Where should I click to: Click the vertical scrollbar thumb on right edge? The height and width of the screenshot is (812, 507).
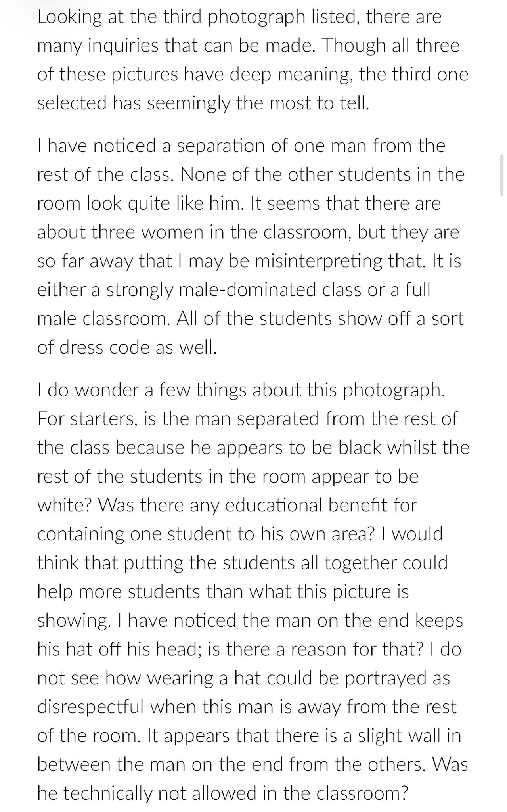(502, 175)
